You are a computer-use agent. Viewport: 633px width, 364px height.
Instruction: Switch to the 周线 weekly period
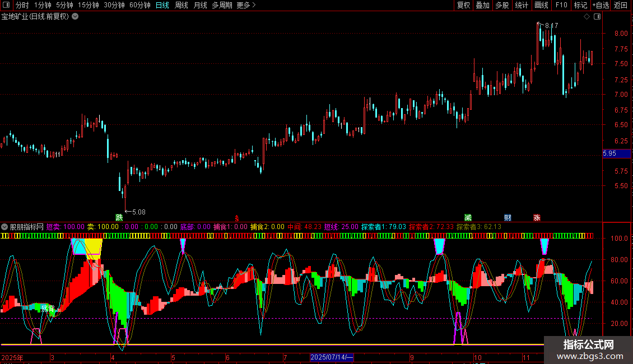tap(181, 5)
